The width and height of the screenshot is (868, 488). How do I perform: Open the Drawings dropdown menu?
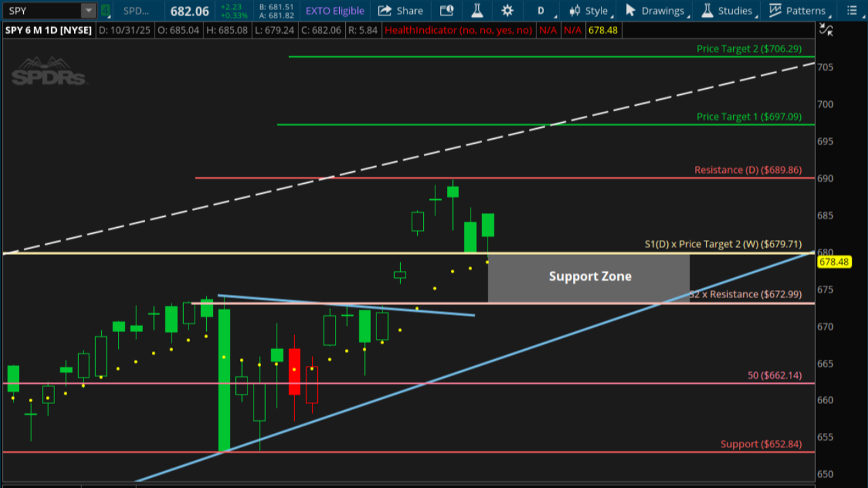(658, 11)
